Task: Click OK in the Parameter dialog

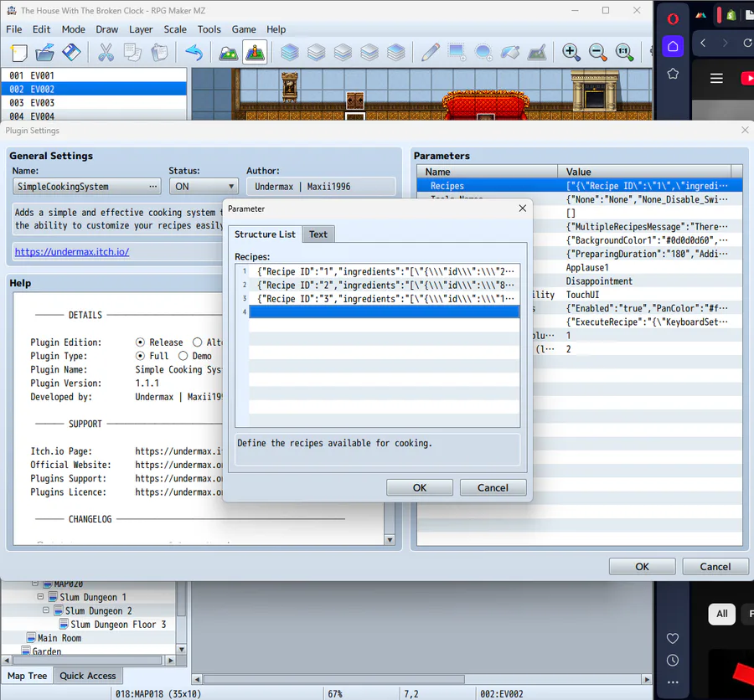Action: pyautogui.click(x=420, y=487)
